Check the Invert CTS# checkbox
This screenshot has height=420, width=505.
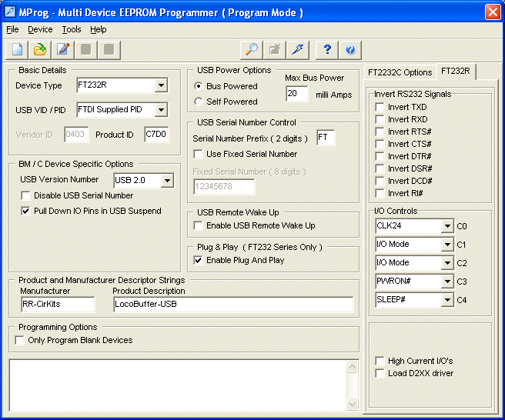[x=380, y=144]
